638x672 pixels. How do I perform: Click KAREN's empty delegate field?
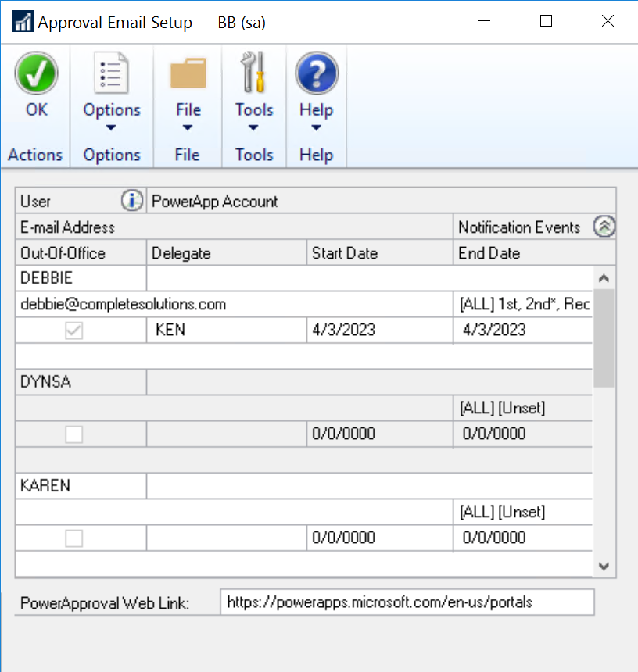pyautogui.click(x=227, y=538)
